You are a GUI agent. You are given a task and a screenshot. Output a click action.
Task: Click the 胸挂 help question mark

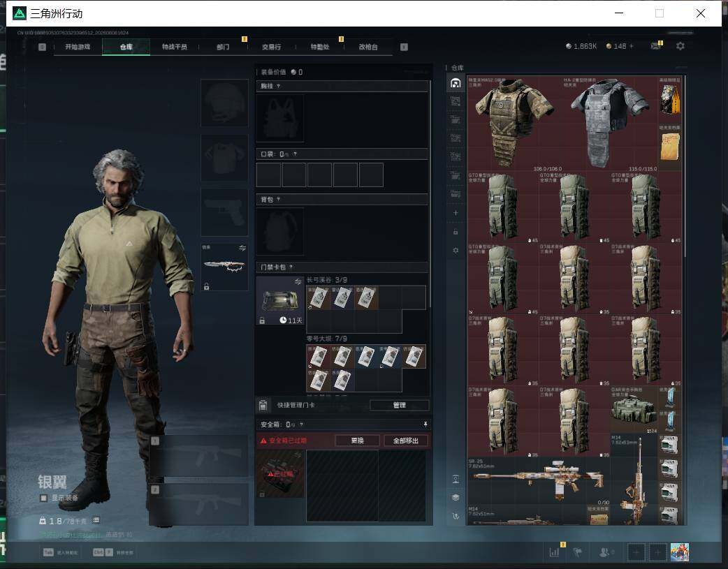click(x=278, y=87)
